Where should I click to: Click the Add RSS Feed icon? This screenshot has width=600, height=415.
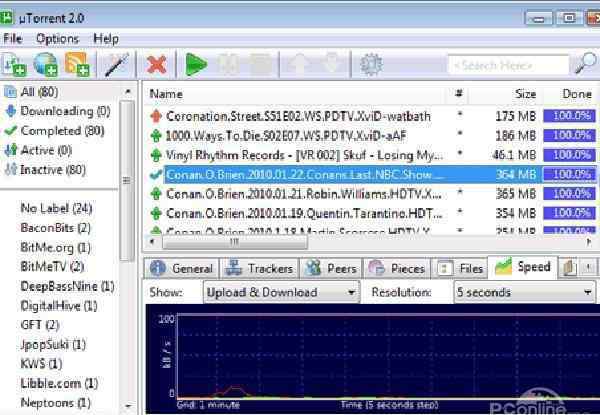pos(77,65)
